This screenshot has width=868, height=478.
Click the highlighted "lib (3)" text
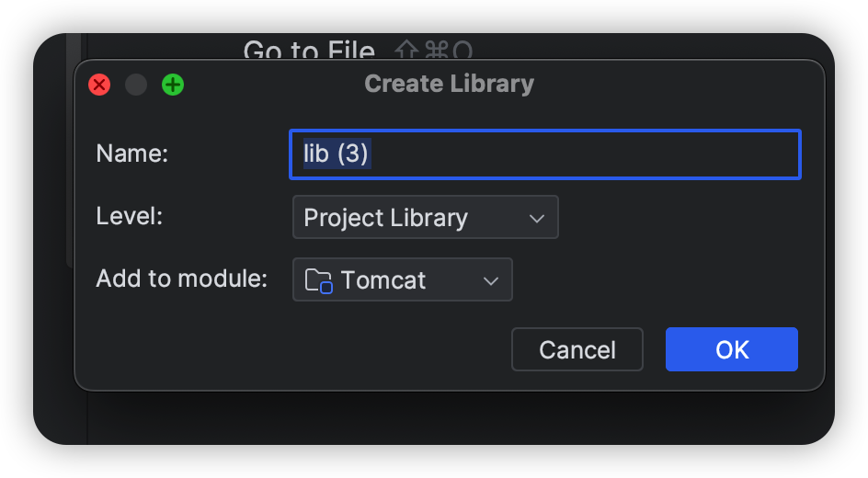[x=337, y=154]
